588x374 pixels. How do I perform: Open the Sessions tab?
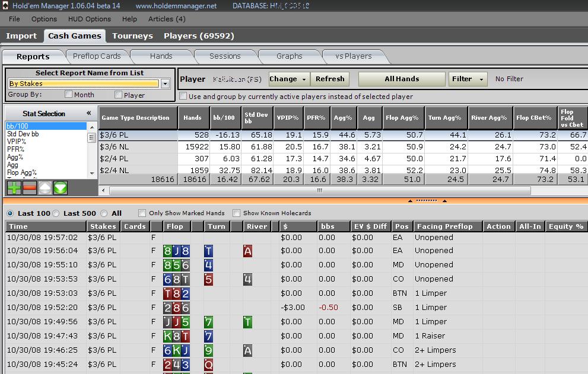[225, 56]
